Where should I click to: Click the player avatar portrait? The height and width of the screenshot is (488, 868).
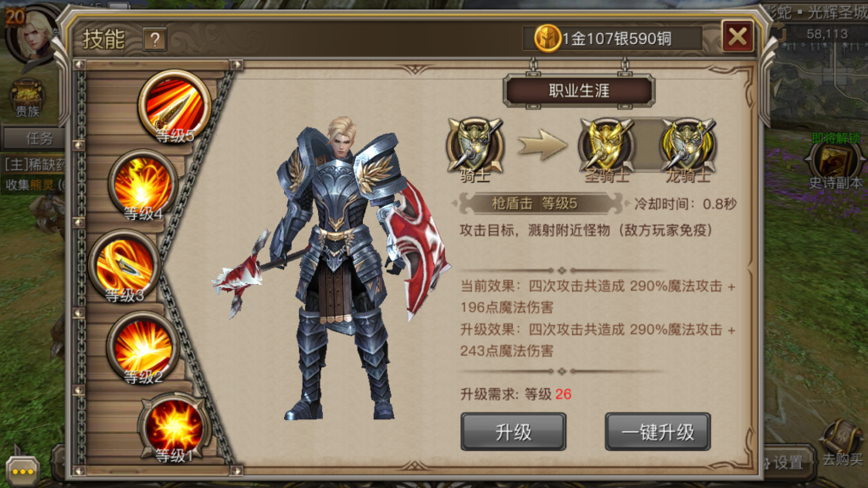pyautogui.click(x=34, y=34)
